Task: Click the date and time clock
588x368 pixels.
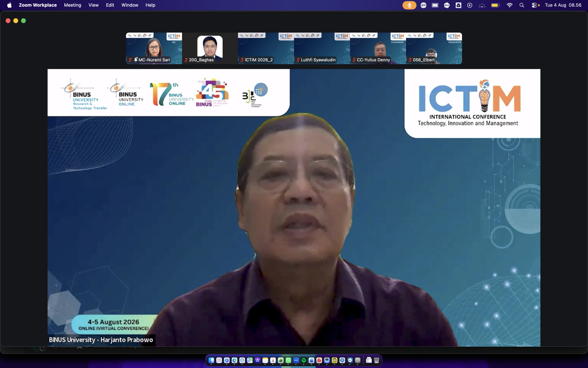Action: pyautogui.click(x=563, y=5)
